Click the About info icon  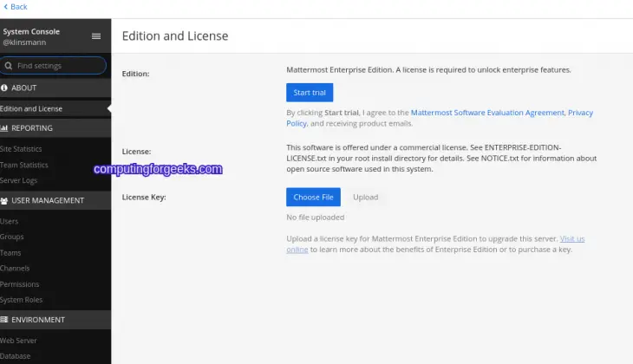4,88
